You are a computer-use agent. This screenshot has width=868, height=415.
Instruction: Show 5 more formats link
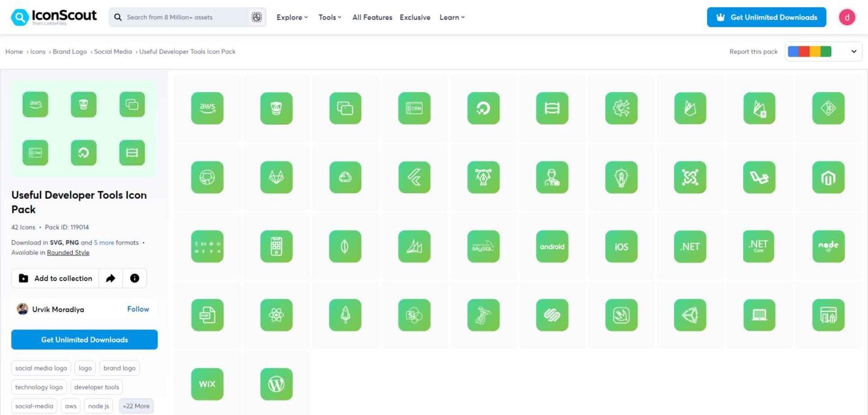(x=104, y=243)
